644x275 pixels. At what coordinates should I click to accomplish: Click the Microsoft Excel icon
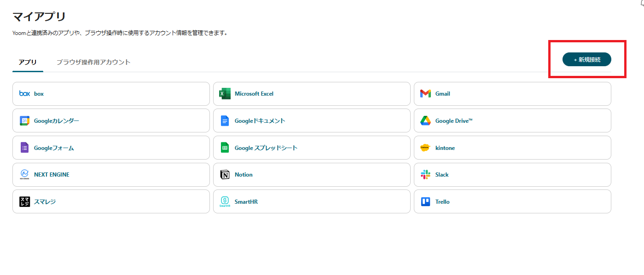point(225,93)
